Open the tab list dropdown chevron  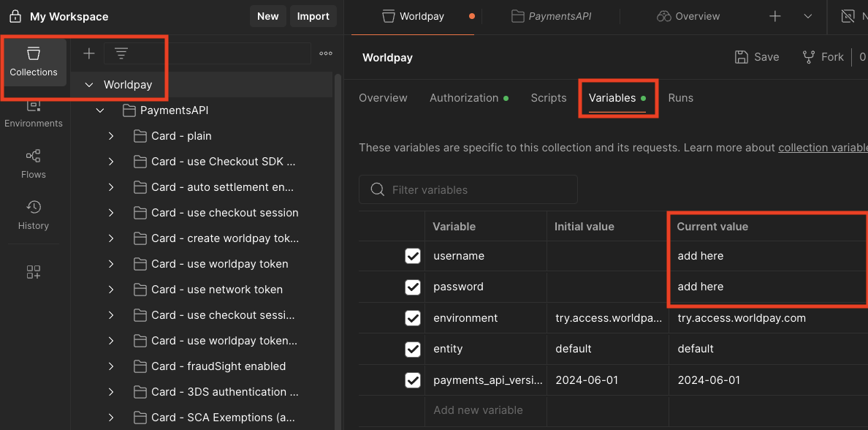click(807, 16)
